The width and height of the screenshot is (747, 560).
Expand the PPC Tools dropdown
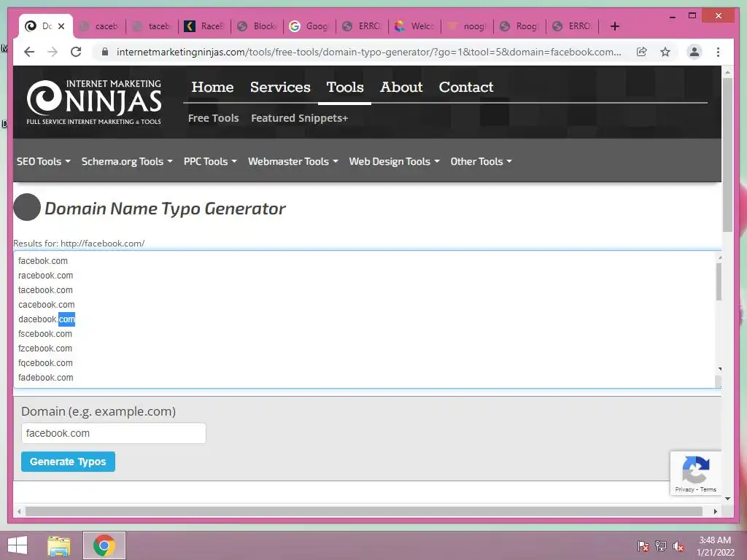(x=210, y=161)
